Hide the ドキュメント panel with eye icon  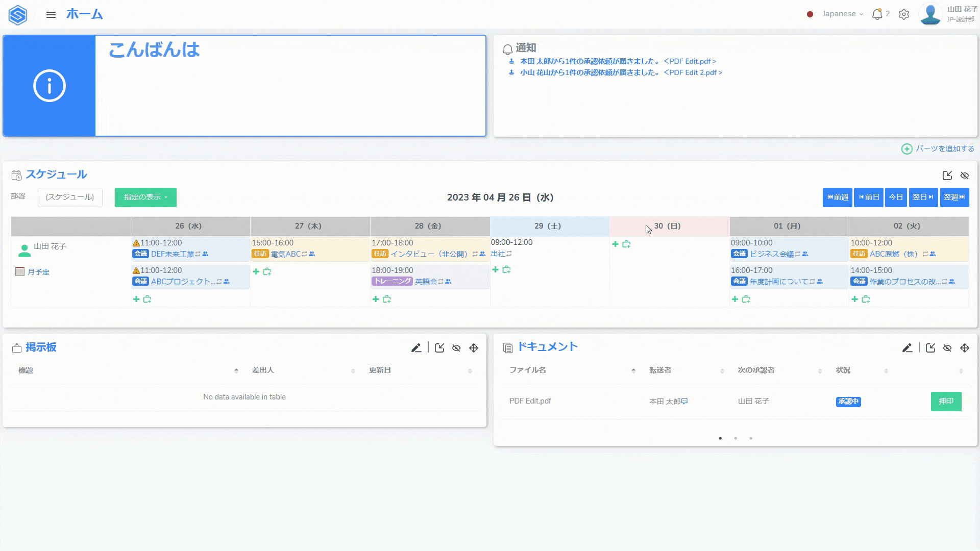pos(947,348)
